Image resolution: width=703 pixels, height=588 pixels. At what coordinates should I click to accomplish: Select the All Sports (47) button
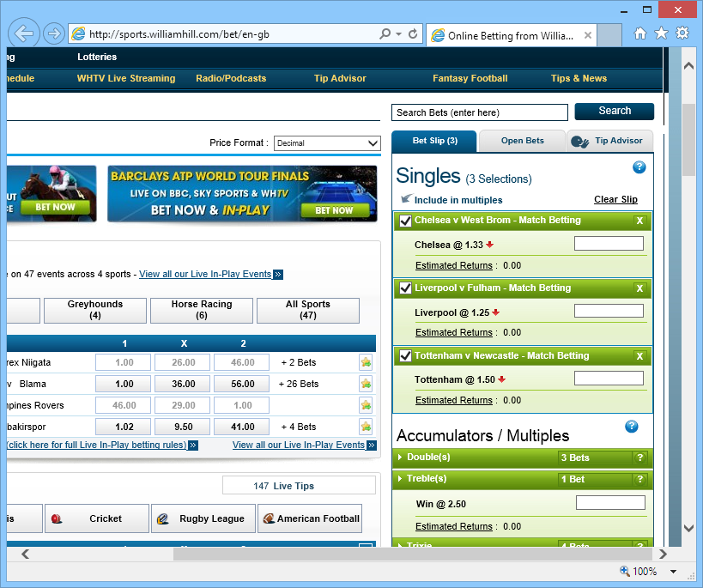[x=308, y=310]
